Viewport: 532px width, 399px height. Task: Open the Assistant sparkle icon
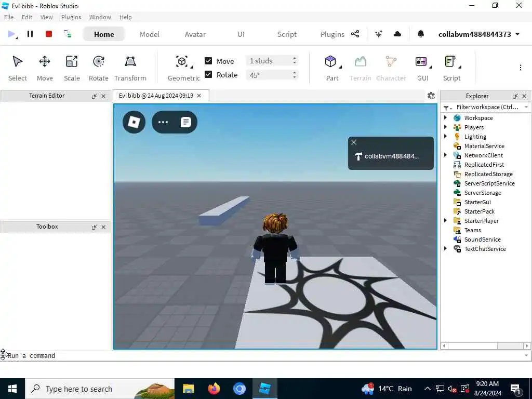click(379, 34)
